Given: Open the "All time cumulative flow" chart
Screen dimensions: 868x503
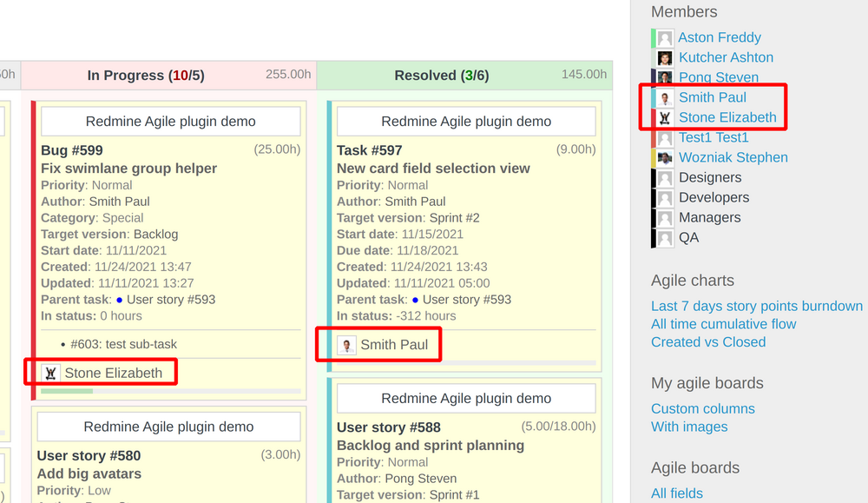Looking at the screenshot, I should (x=723, y=323).
